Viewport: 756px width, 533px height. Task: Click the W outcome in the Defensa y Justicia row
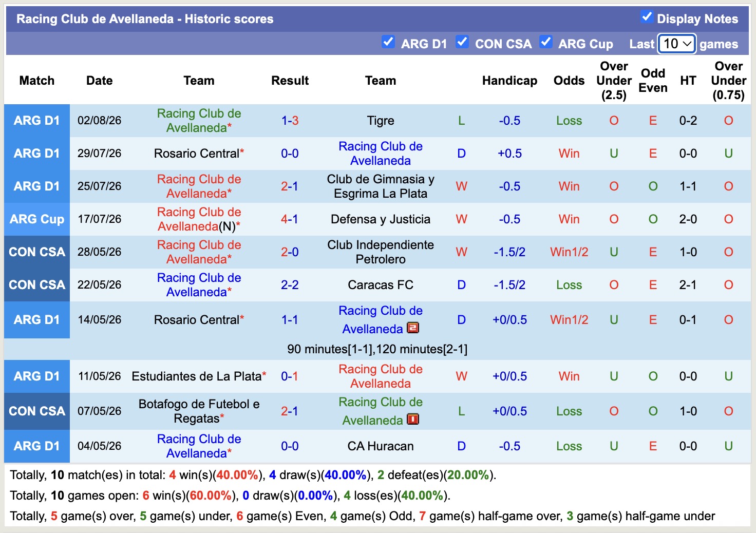pyautogui.click(x=461, y=219)
